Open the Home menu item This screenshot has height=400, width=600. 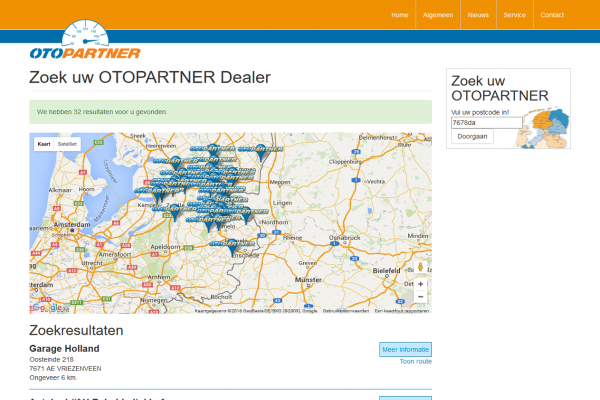(x=399, y=15)
